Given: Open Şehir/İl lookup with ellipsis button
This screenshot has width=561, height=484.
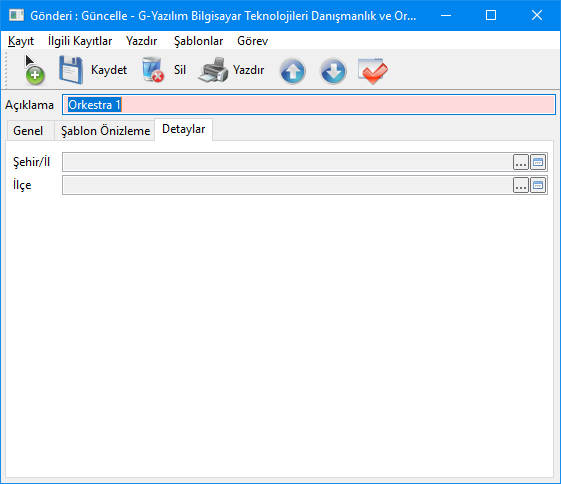Looking at the screenshot, I should click(521, 162).
